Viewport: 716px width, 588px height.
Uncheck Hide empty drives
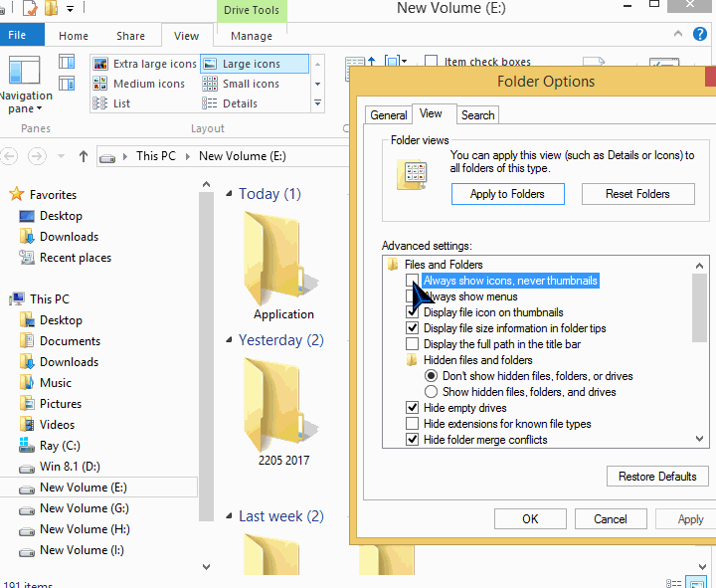[x=412, y=408]
